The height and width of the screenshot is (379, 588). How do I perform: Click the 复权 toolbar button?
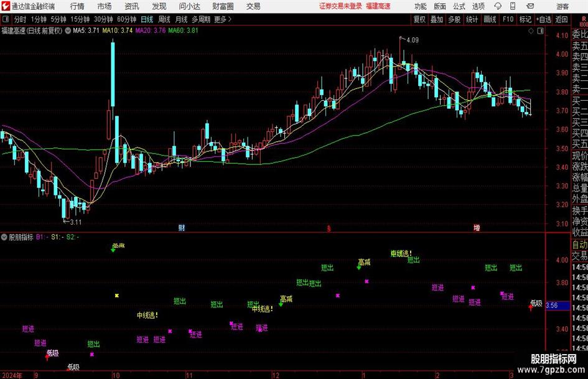click(419, 19)
